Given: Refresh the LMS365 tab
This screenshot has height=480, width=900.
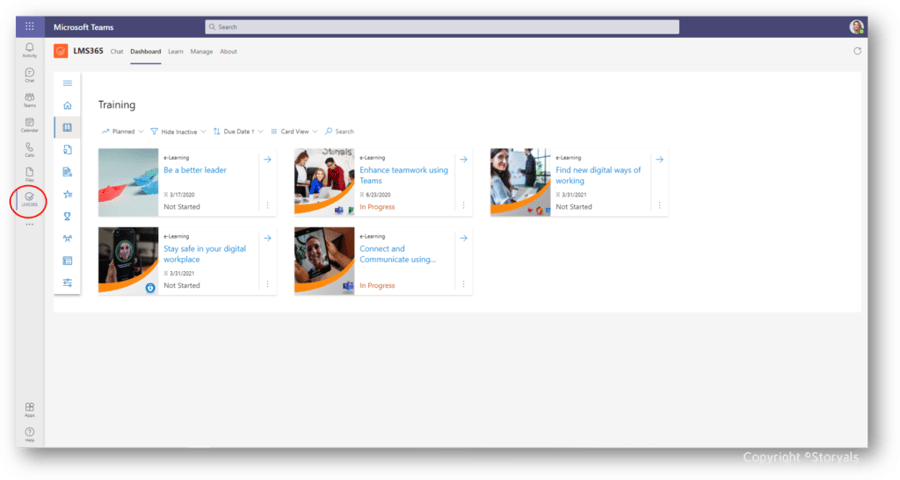Looking at the screenshot, I should coord(857,51).
